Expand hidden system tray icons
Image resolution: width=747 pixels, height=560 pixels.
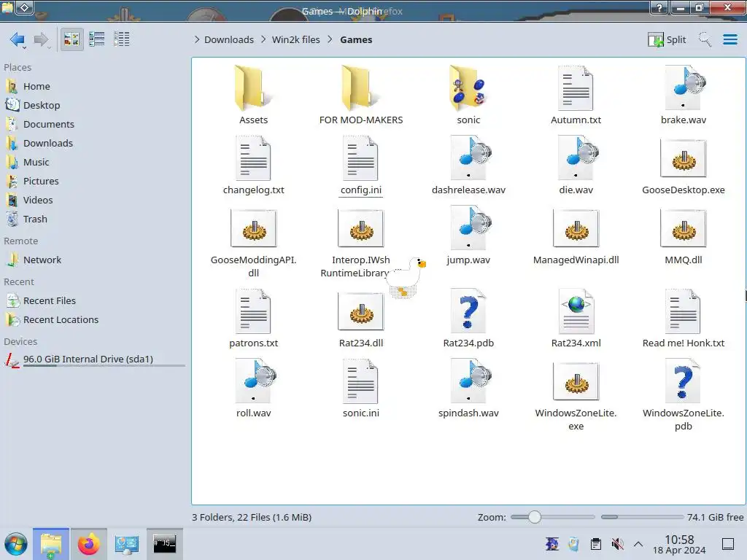(638, 544)
